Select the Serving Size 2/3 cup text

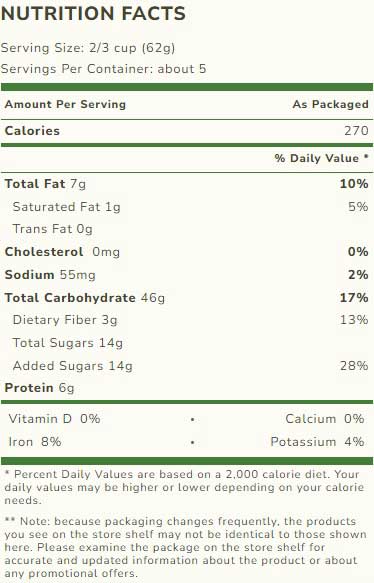(88, 48)
